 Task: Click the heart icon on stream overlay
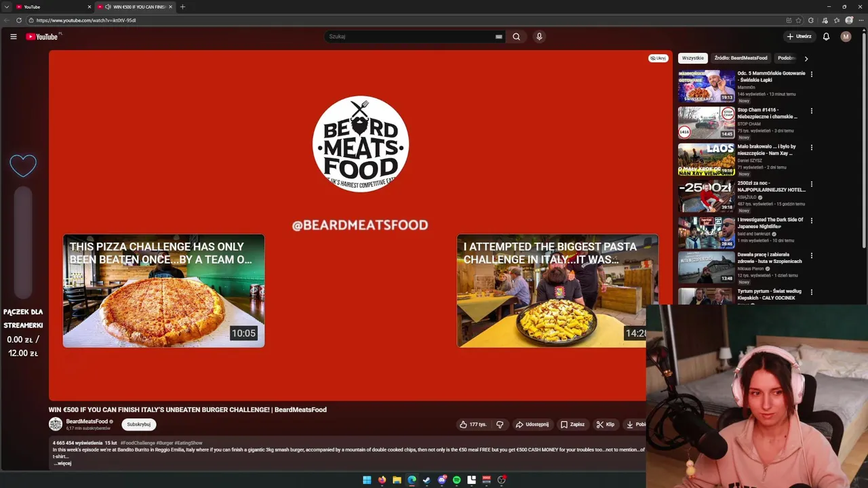[x=23, y=165]
